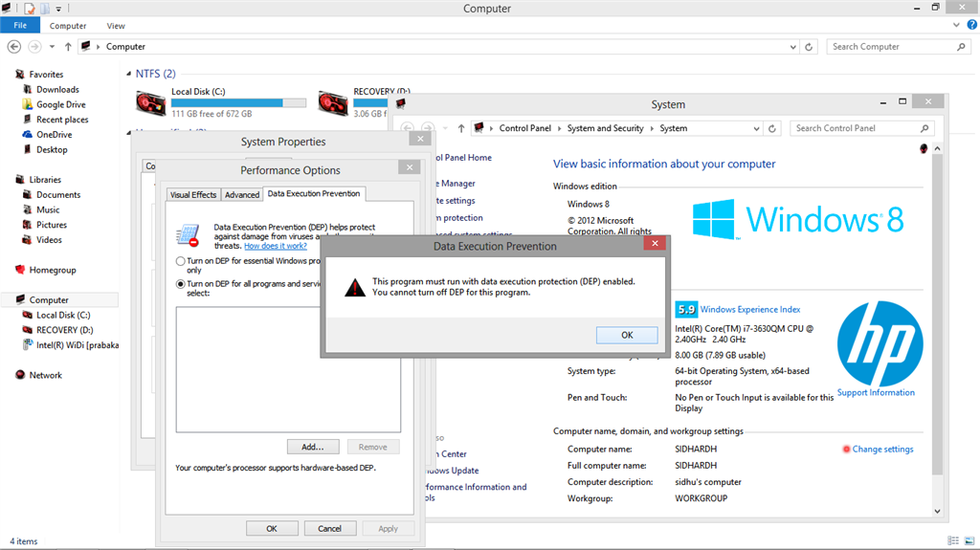The width and height of the screenshot is (980, 550).
Task: Expand the ribbon chevron in Computer window
Action: click(x=956, y=25)
